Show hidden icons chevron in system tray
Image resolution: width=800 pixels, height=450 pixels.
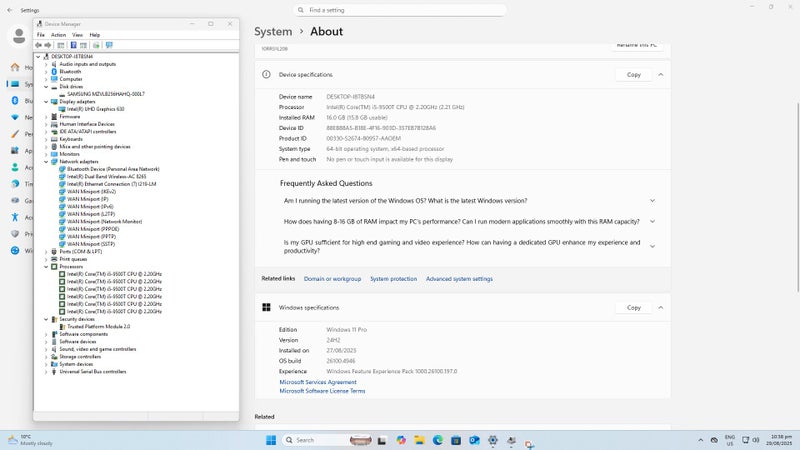pos(701,440)
